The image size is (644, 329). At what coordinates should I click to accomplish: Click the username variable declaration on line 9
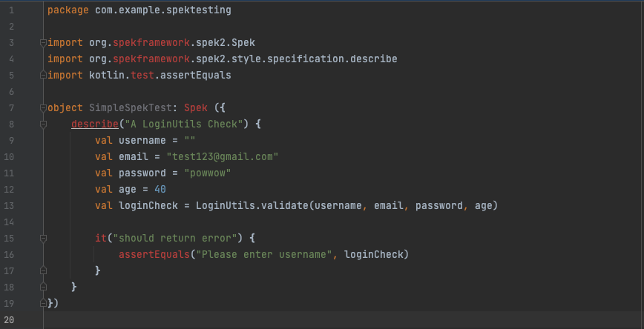tap(142, 140)
